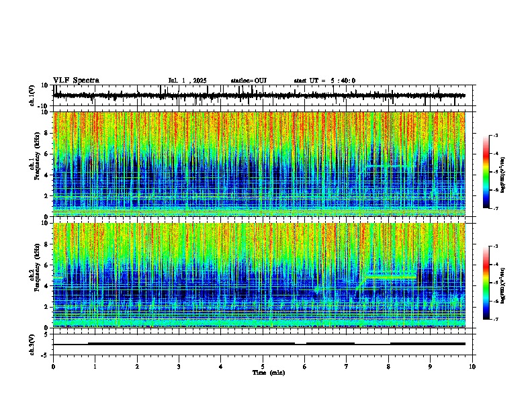The height and width of the screenshot is (411, 532).
Task: Click the ch.2 spectrogram color scale bar
Action: [486, 283]
